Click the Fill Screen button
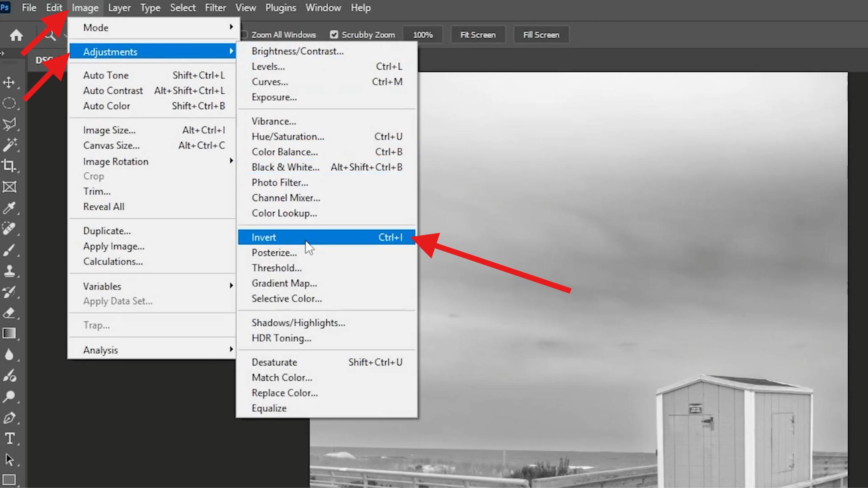 coord(541,35)
